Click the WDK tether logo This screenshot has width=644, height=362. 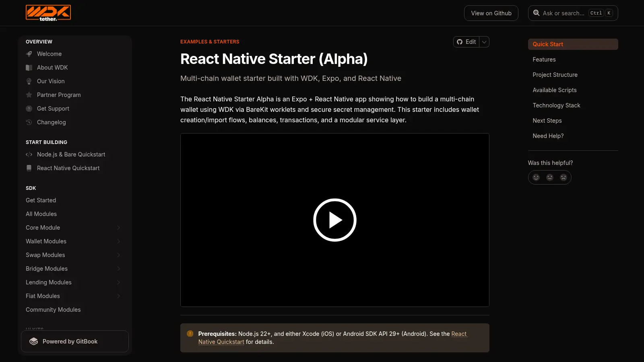(x=48, y=13)
